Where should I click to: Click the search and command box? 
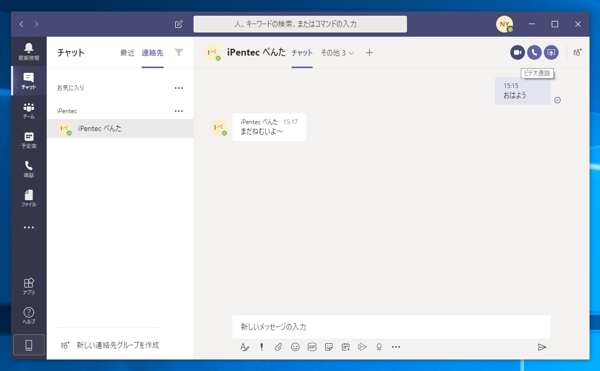[300, 24]
